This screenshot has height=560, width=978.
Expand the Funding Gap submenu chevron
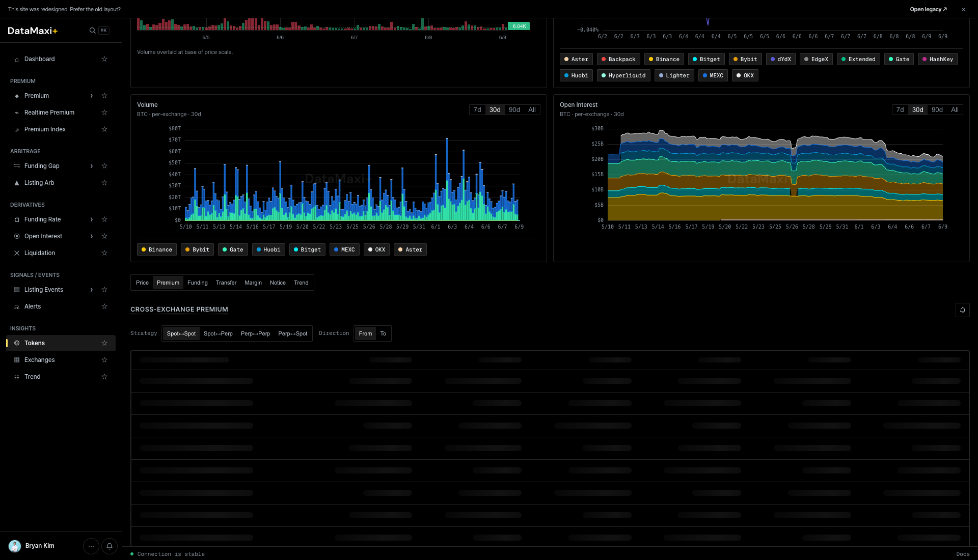[x=92, y=166]
